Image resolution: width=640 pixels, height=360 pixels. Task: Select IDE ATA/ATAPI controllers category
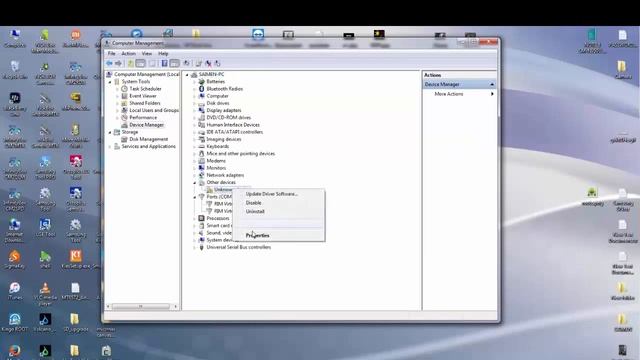click(235, 132)
